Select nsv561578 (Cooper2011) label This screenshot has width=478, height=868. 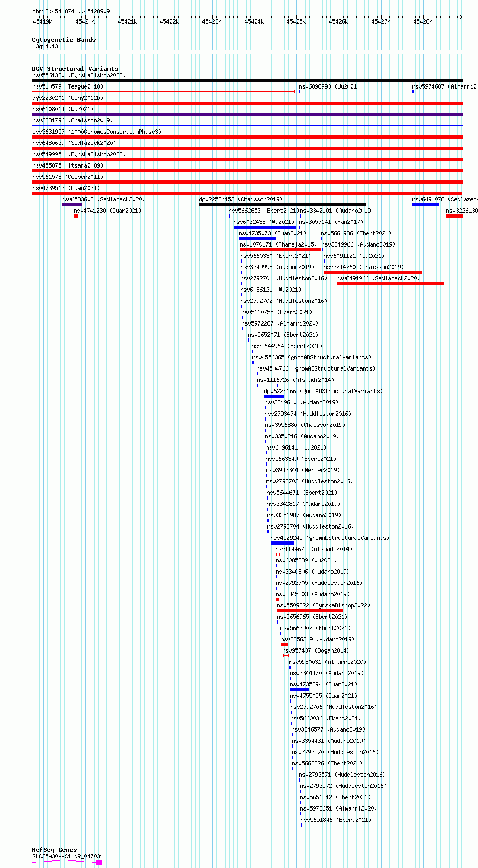coord(67,177)
